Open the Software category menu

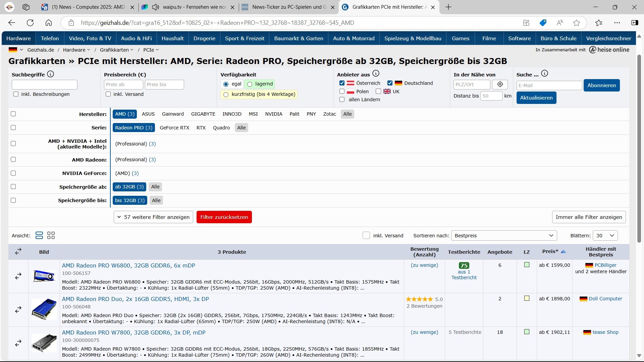click(x=519, y=38)
